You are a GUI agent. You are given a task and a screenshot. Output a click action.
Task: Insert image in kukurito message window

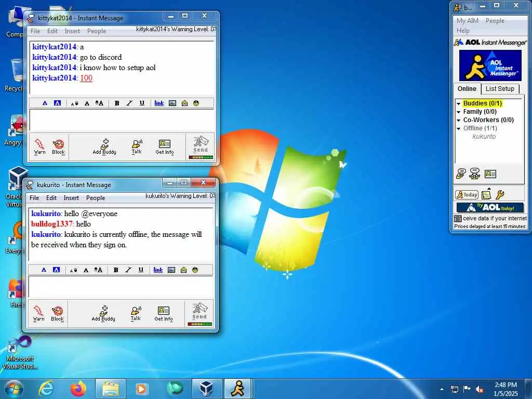coord(171,270)
